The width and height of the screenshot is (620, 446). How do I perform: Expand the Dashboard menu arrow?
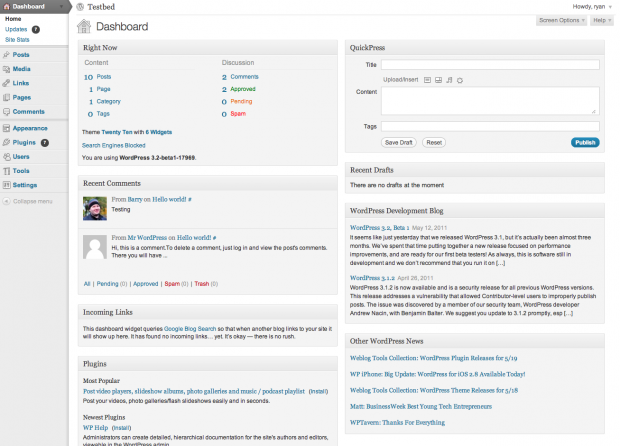pos(61,7)
